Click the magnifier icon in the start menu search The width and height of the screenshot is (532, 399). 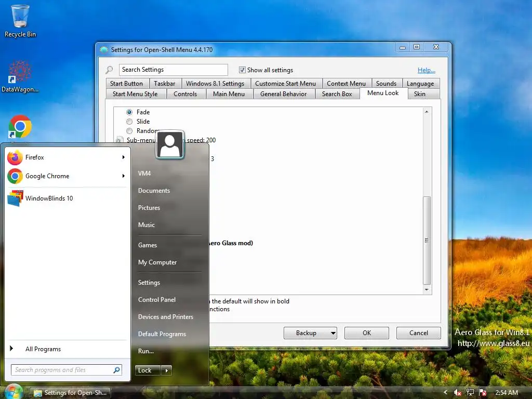coord(116,370)
